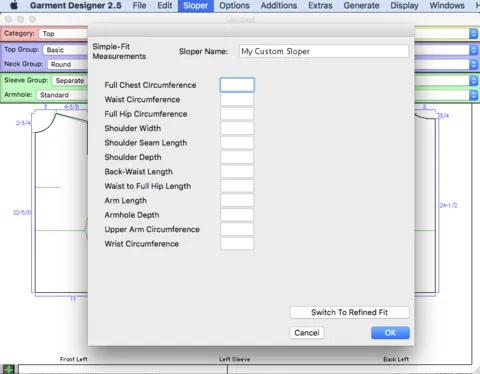
Task: Open the Garment Designer 2.5 application menu
Action: (x=76, y=5)
